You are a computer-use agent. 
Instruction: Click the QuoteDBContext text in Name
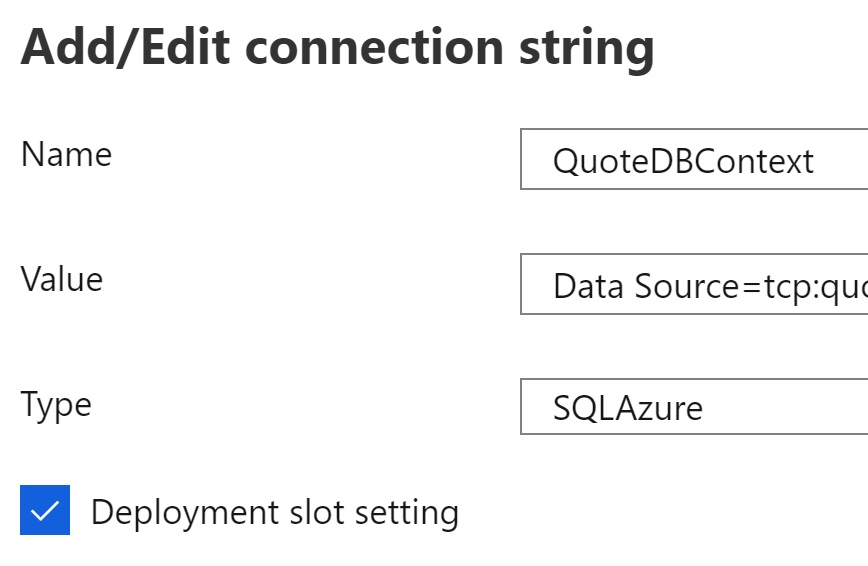[683, 161]
